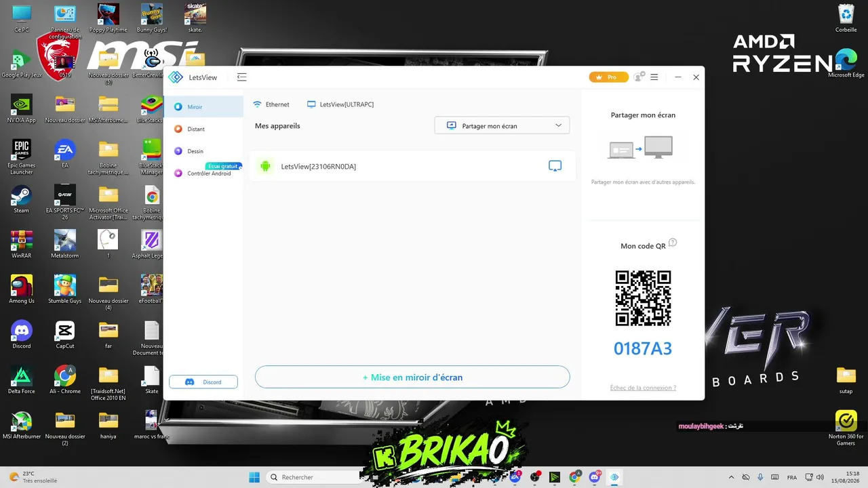
Task: Select the Corbeille recycle bin icon
Action: coord(846,19)
